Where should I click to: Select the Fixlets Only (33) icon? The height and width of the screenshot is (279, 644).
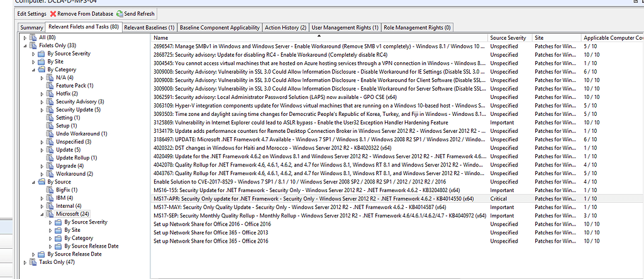[33, 46]
